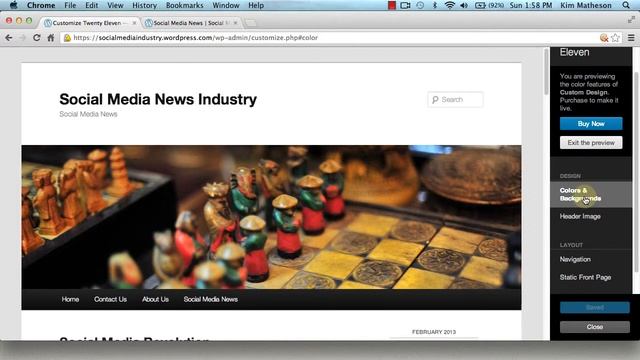Screen dimensions: 640x360
Task: Click the Wi-Fi status icon
Action: tap(450, 5)
